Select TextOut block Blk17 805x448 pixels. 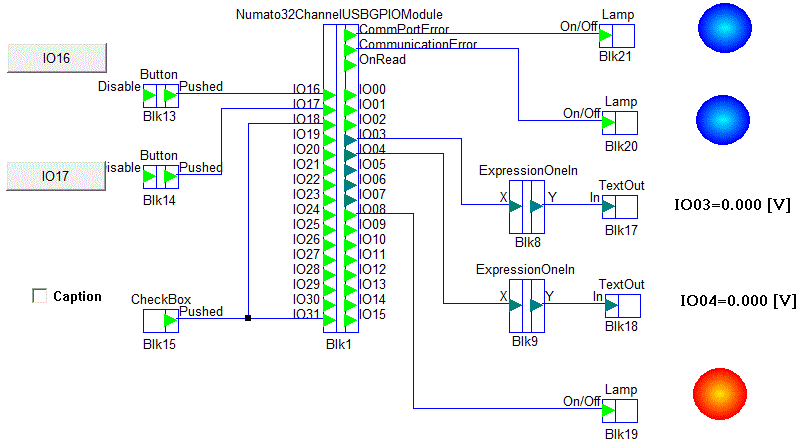coord(620,207)
